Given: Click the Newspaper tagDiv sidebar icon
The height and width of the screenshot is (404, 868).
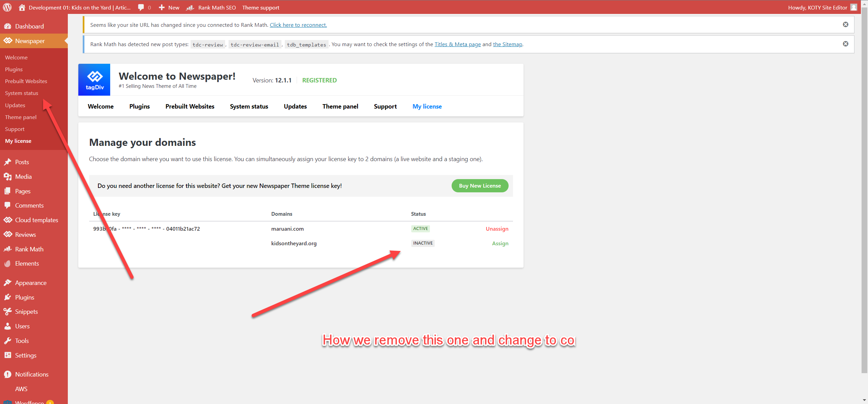Looking at the screenshot, I should click(8, 41).
